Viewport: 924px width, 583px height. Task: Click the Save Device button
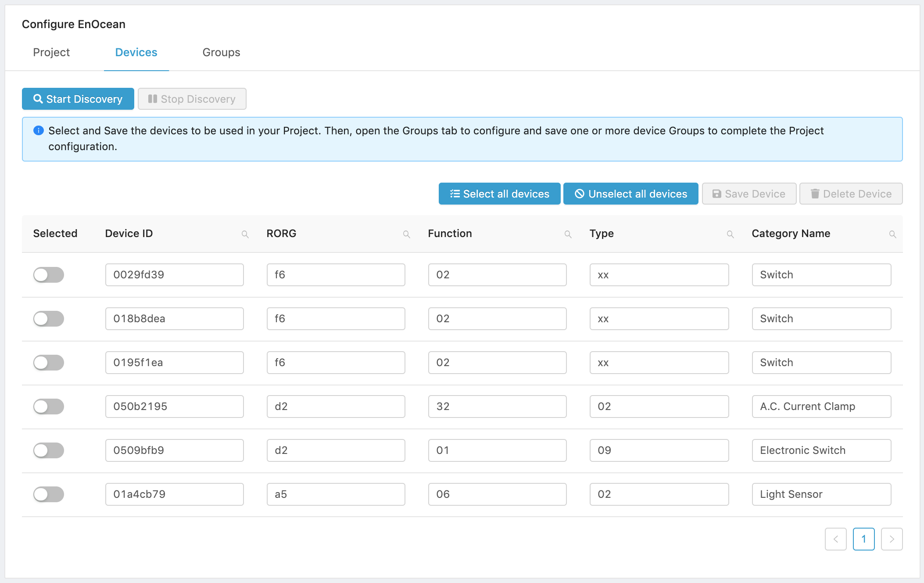pyautogui.click(x=749, y=194)
